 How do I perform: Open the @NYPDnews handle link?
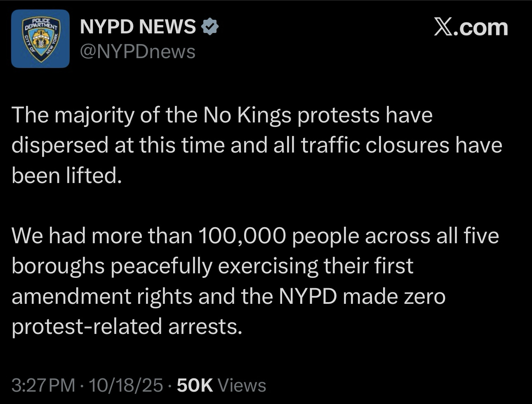(x=137, y=52)
